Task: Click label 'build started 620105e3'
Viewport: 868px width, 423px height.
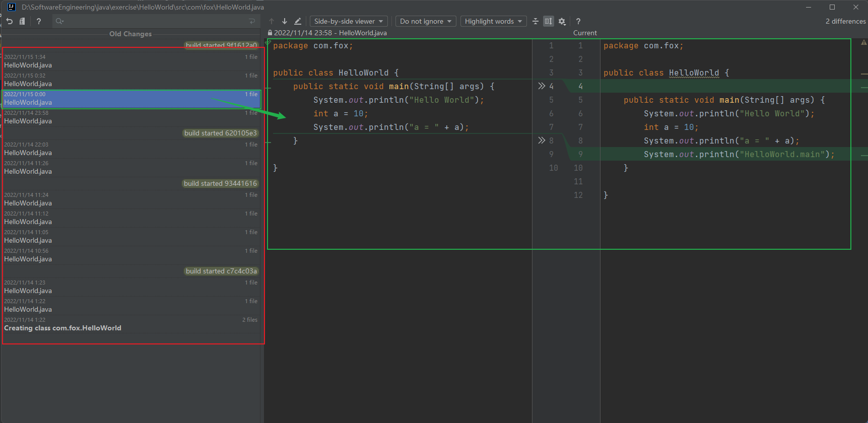Action: click(221, 133)
